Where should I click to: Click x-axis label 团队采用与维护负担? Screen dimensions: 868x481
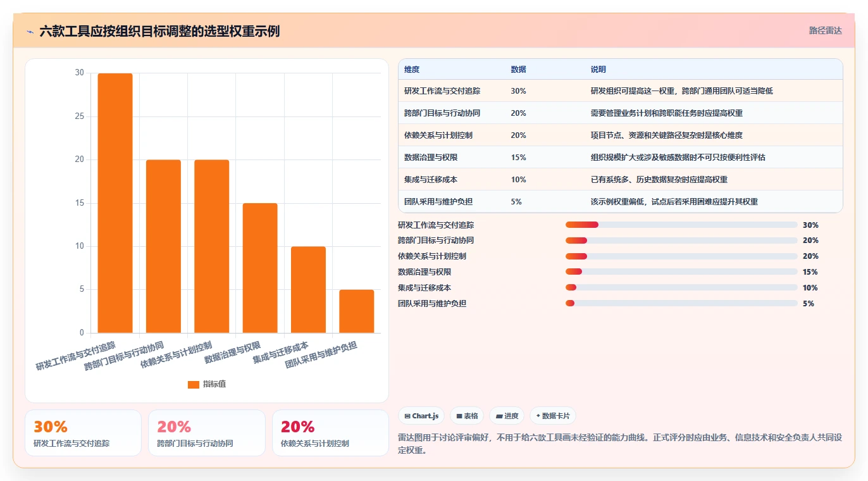point(321,355)
